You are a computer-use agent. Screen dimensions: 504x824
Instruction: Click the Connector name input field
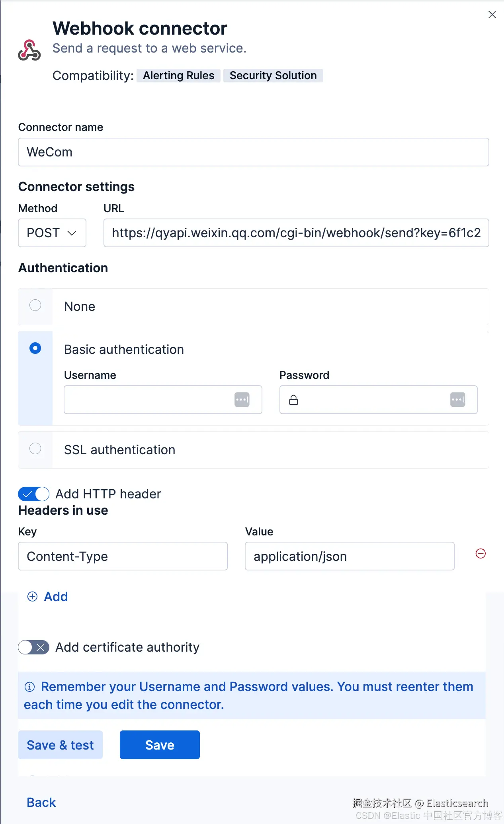click(253, 152)
